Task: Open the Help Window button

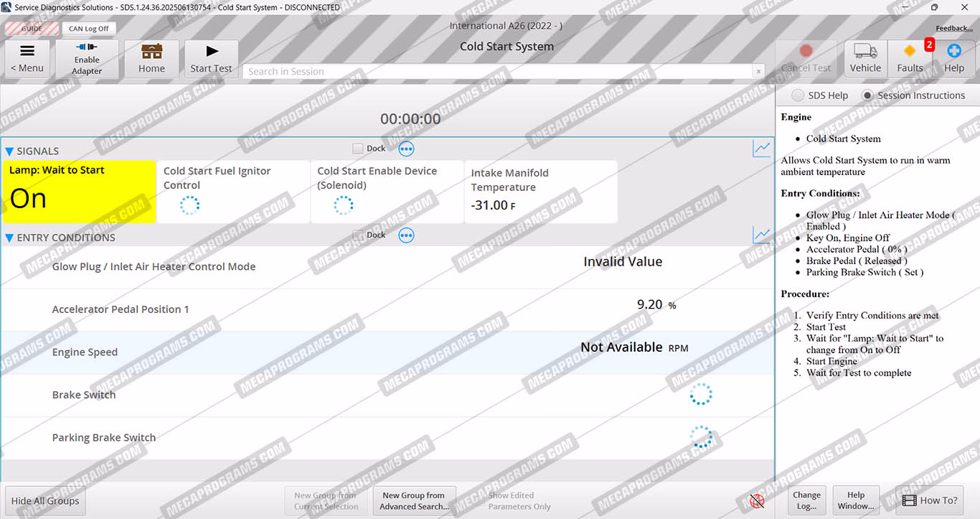Action: click(x=856, y=500)
